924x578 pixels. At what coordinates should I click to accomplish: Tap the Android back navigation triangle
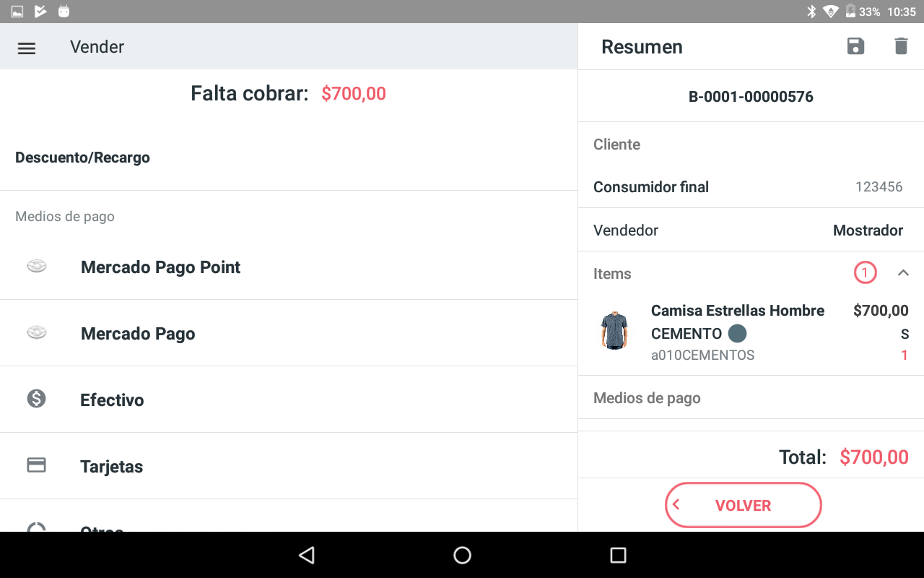(x=307, y=555)
